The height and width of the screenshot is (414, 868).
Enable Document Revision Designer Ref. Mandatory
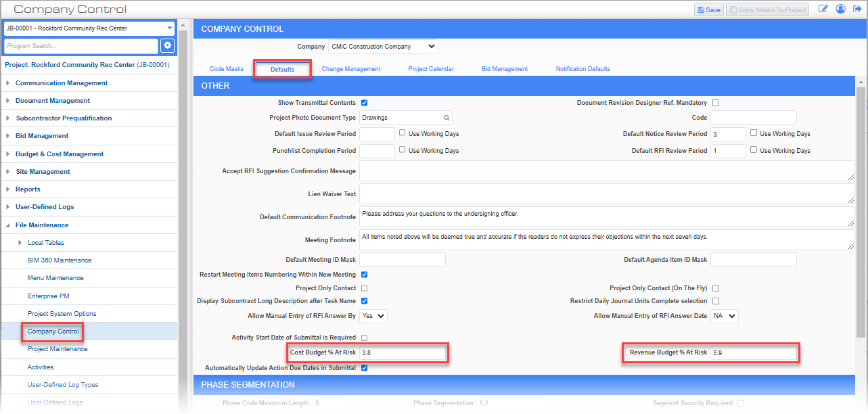(x=716, y=103)
